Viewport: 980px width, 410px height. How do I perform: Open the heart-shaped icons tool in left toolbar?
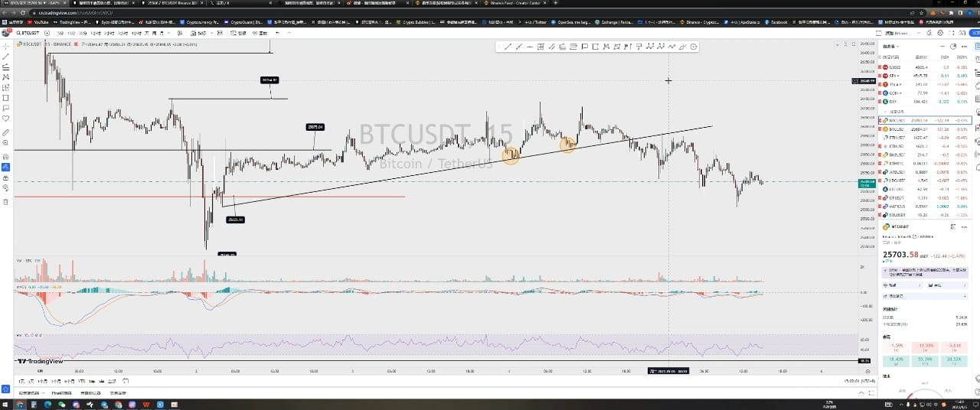pos(6,119)
